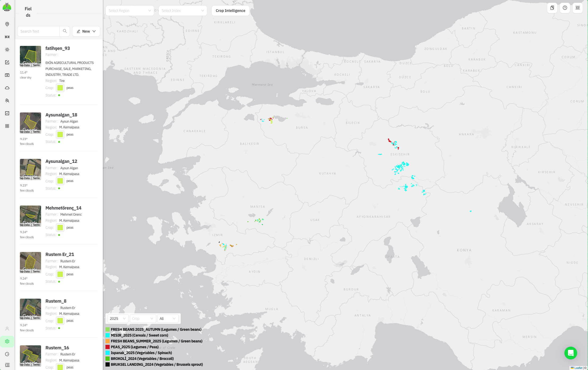
Task: Click the peas color swatch for fatihşen_93
Action: point(60,88)
